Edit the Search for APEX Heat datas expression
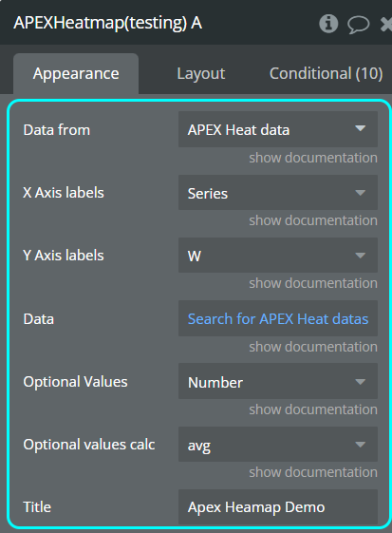 pos(278,318)
